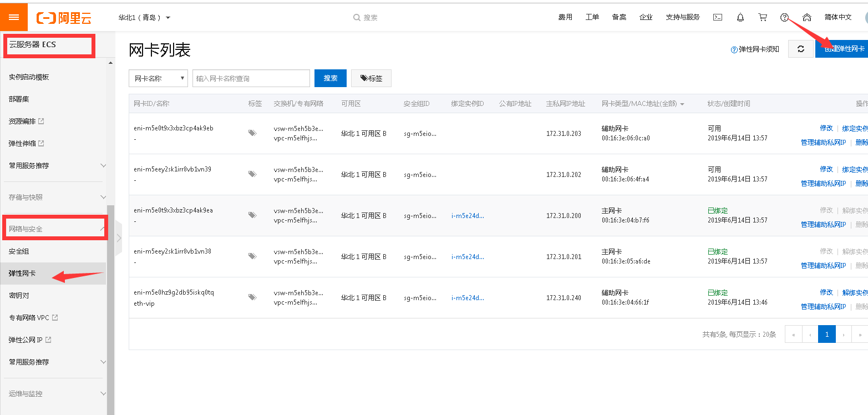Open 企业 menu in top bar
This screenshot has height=415, width=868.
tap(646, 17)
